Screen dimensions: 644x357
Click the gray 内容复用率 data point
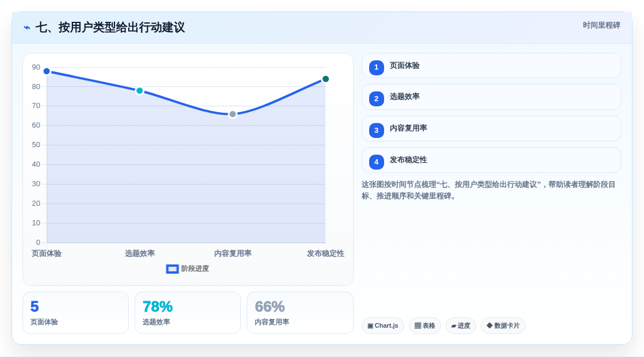pyautogui.click(x=232, y=114)
